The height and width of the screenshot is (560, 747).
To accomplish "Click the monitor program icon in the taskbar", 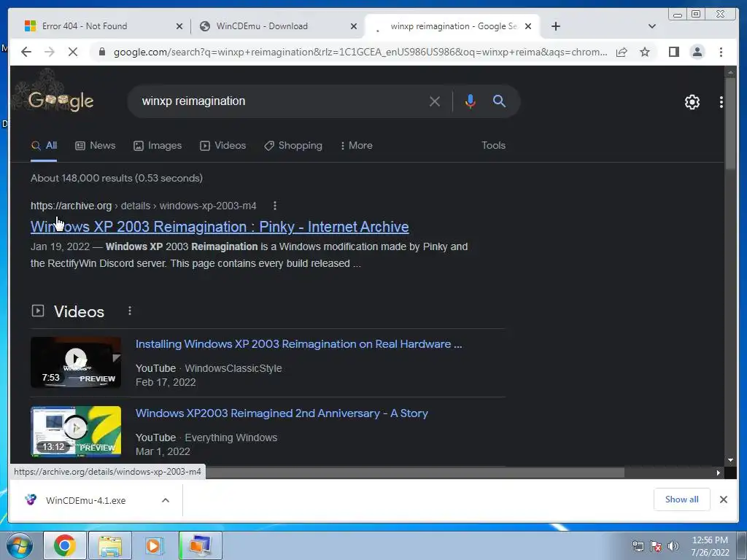I will tap(200, 545).
